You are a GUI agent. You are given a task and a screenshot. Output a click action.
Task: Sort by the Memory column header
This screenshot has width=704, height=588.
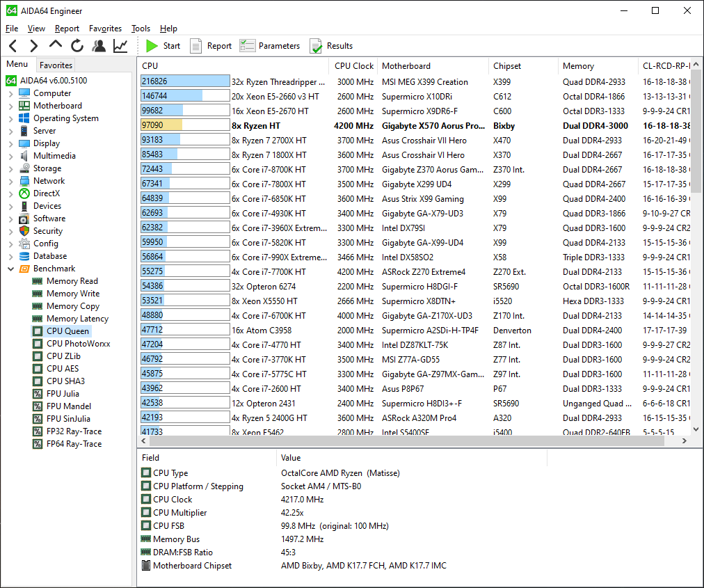pos(598,66)
